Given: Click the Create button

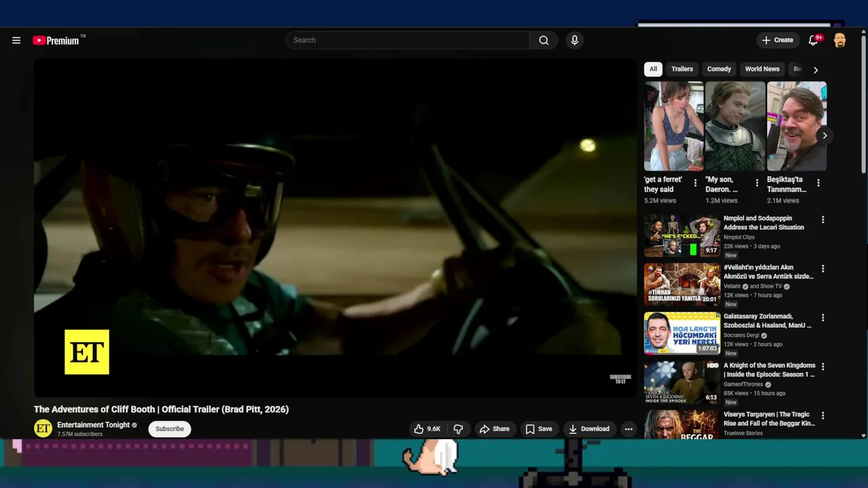Looking at the screenshot, I should click(x=777, y=40).
